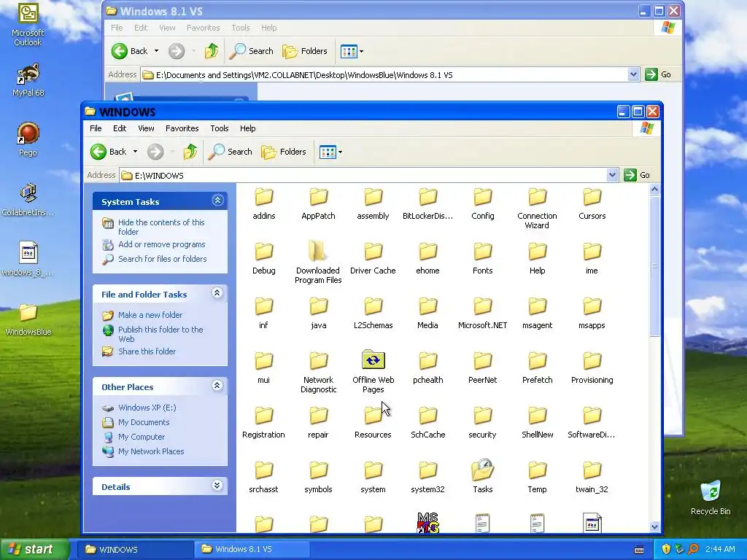Open the File menu in WINDOWS window

tap(96, 128)
